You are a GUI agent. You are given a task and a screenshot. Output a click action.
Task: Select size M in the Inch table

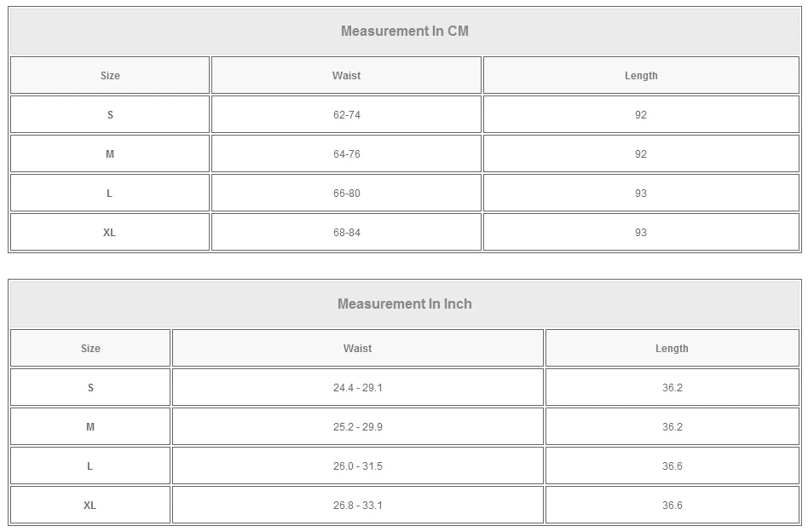pyautogui.click(x=90, y=427)
